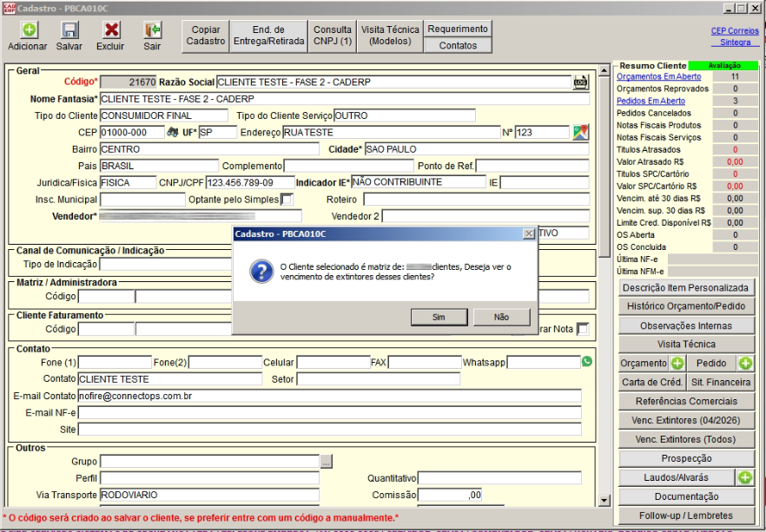
Task: Click Consulta CNPJ (1) button
Action: [332, 36]
